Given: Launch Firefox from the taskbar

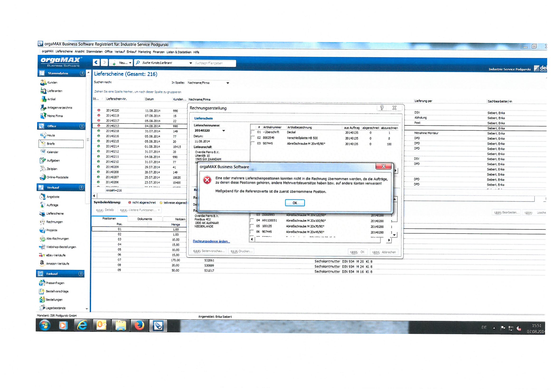Looking at the screenshot, I should pyautogui.click(x=139, y=326).
